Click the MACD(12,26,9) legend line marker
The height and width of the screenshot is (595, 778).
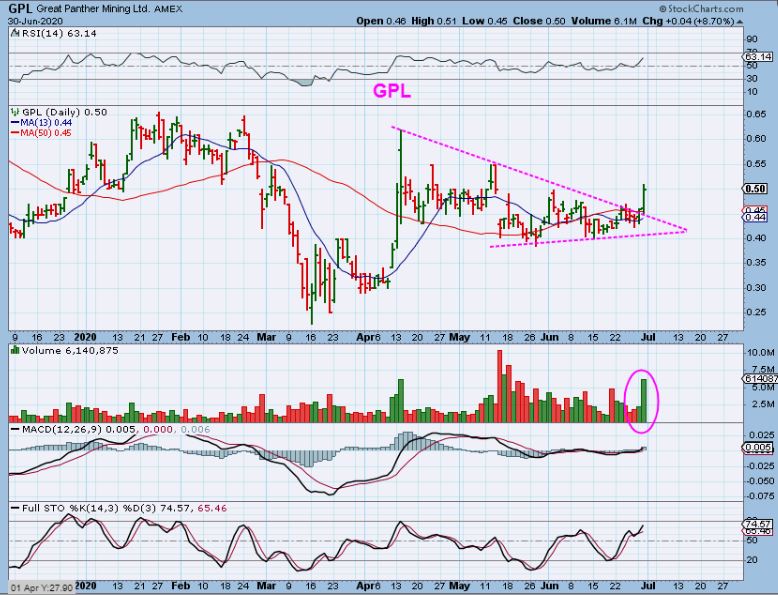15,429
